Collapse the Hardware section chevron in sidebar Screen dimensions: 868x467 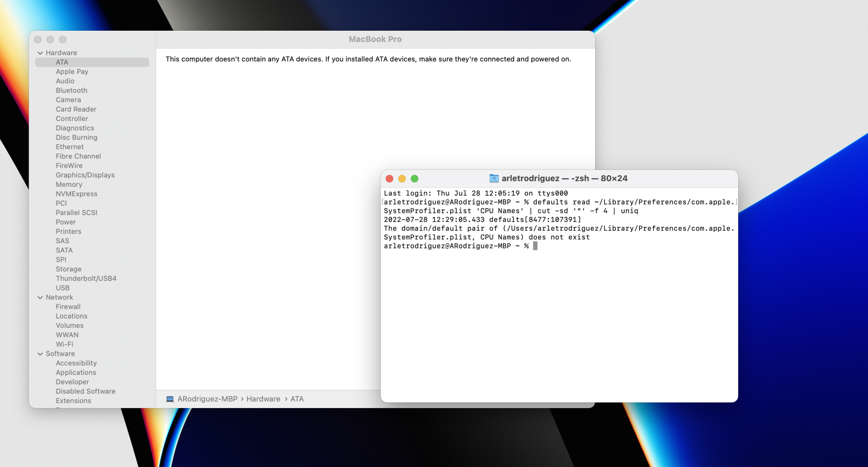pos(40,53)
